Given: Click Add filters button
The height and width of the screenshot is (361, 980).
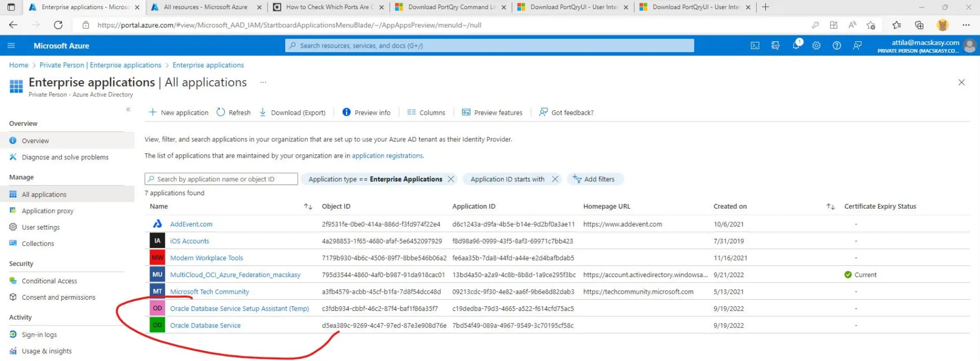Looking at the screenshot, I should coord(595,179).
